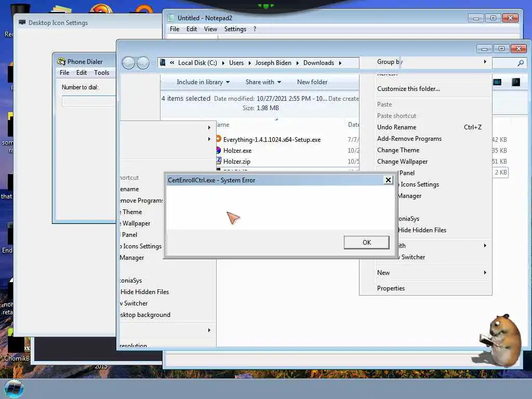The width and height of the screenshot is (532, 399).
Task: Open the ? help menu in Notepad2
Action: click(x=255, y=29)
